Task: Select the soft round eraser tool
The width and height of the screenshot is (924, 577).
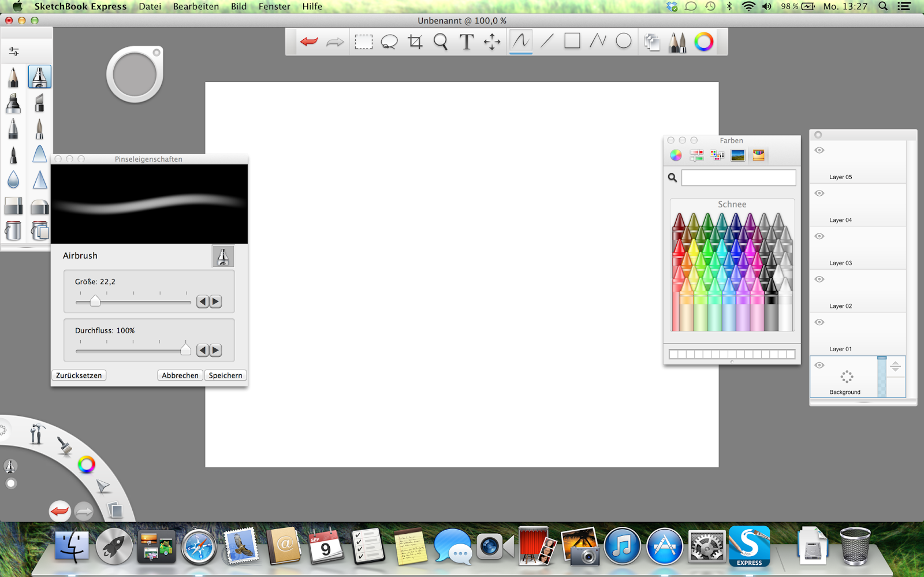Action: click(x=39, y=206)
